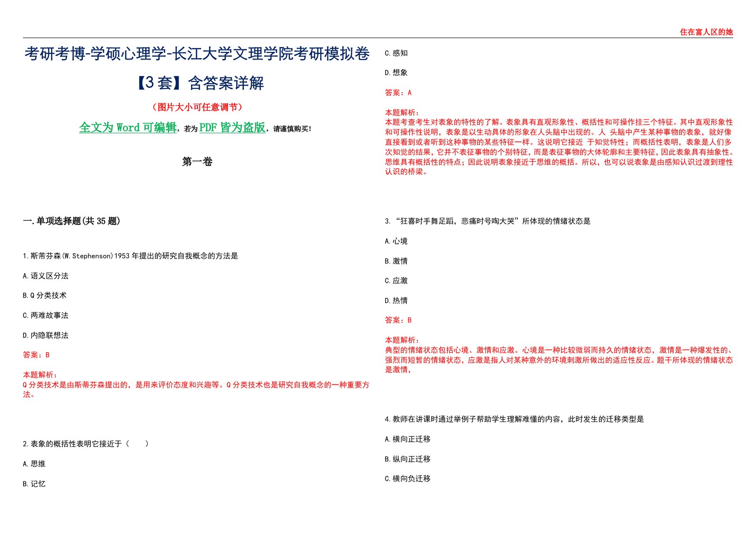The height and width of the screenshot is (534, 756).
Task: Select option C.两难故事法
Action: pyautogui.click(x=45, y=316)
